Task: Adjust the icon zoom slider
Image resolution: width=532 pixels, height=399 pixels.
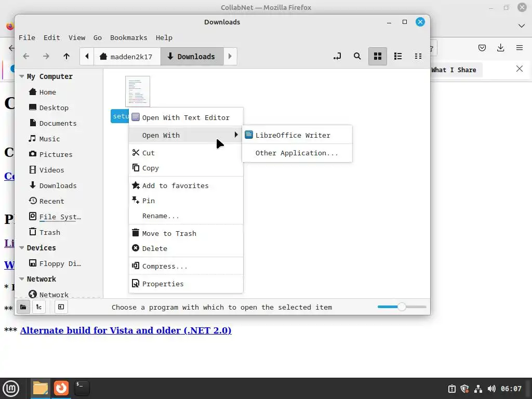Action: click(402, 307)
